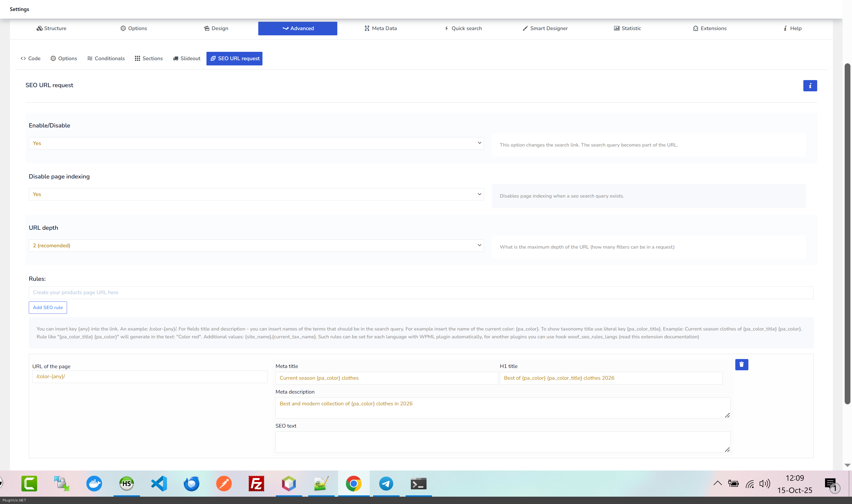
Task: Open Google Chrome in the taskbar
Action: pos(354,483)
